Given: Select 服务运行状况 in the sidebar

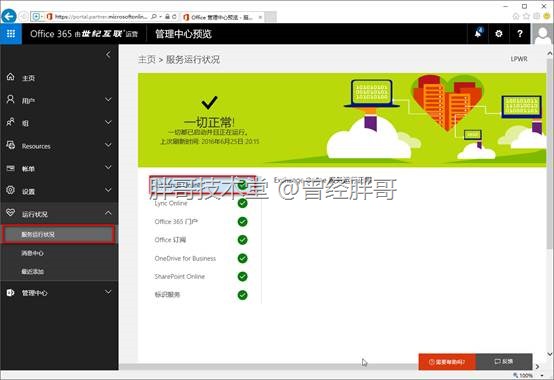Looking at the screenshot, I should [58, 234].
